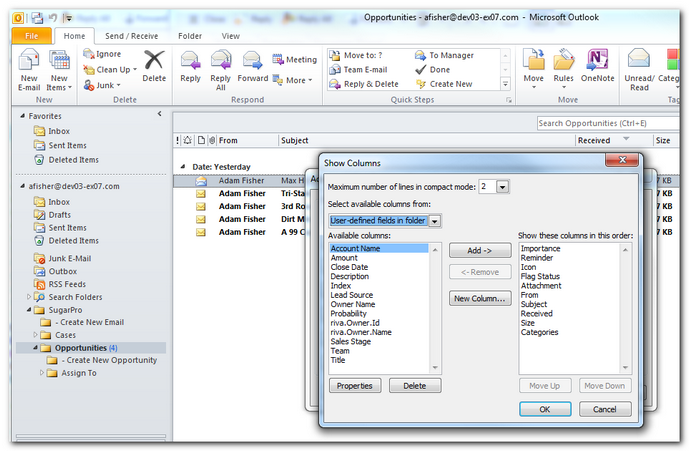Open the File tab
Screen dimensions: 689x451
pos(32,36)
